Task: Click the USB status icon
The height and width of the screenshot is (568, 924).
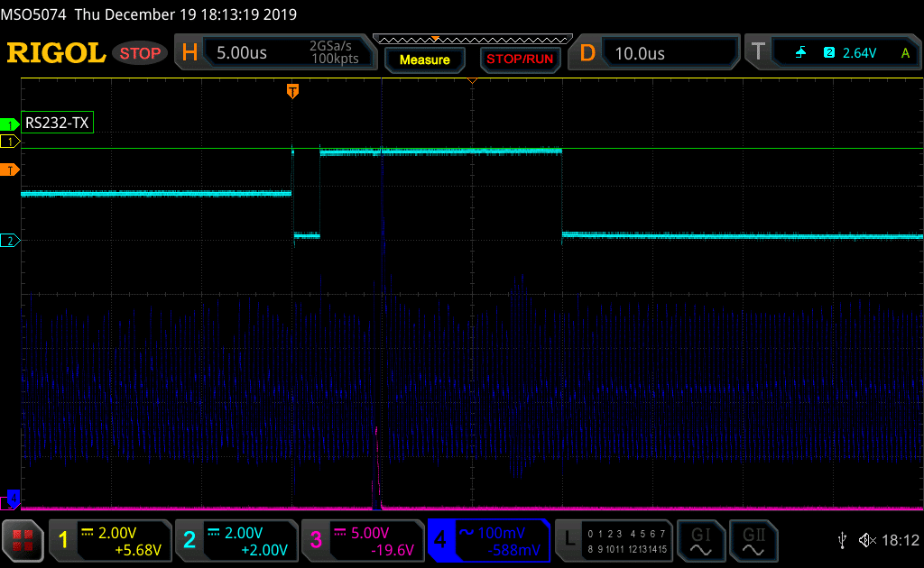Action: coord(842,540)
